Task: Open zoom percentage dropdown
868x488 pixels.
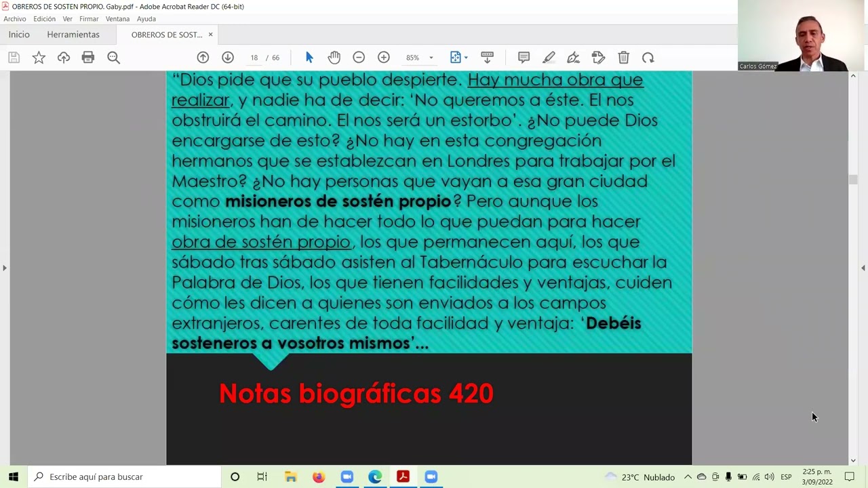Action: 431,58
